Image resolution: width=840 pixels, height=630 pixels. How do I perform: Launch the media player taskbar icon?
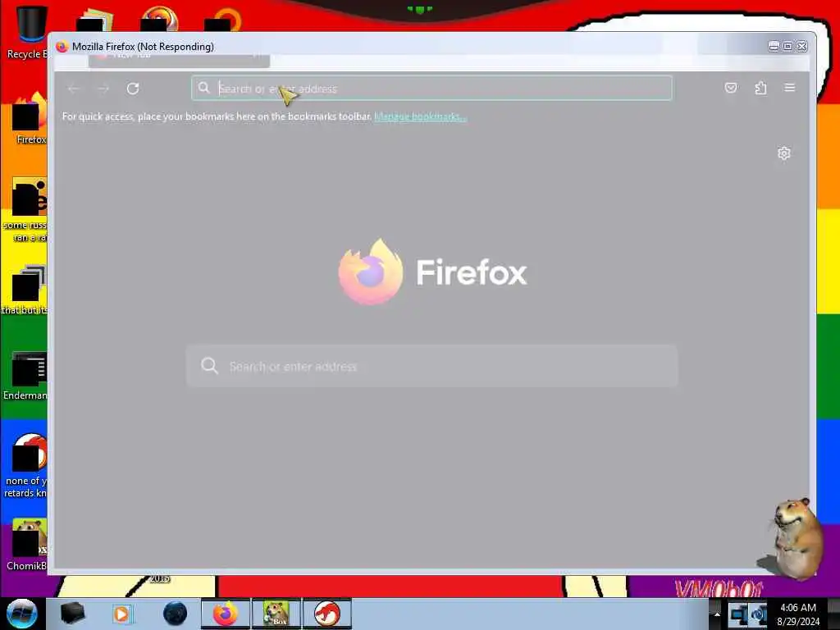(122, 614)
